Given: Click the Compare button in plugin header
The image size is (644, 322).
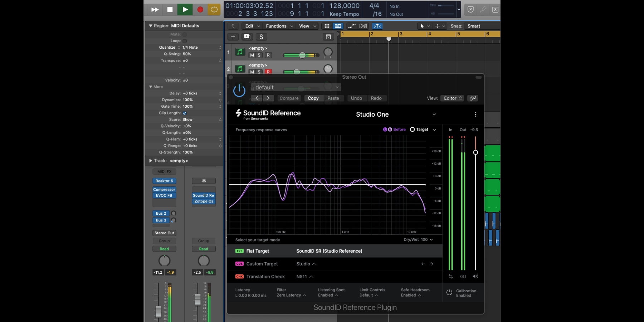Looking at the screenshot, I should 289,98.
